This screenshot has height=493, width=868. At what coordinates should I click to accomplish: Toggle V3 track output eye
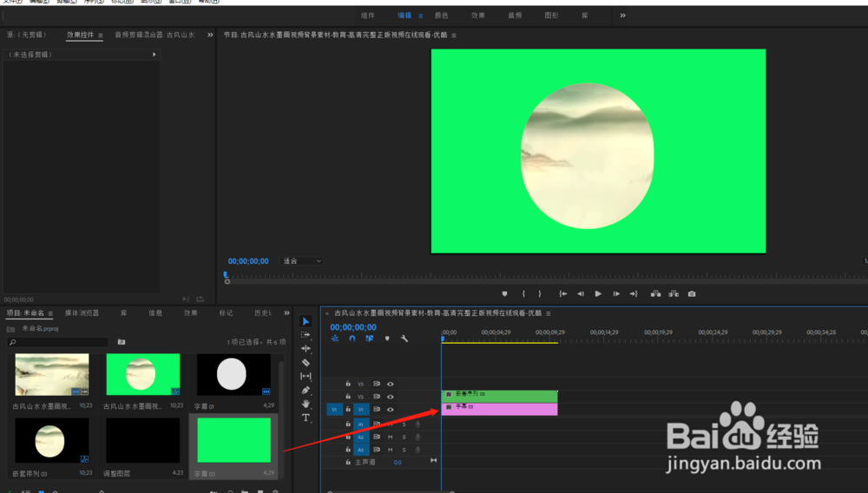pyautogui.click(x=391, y=384)
